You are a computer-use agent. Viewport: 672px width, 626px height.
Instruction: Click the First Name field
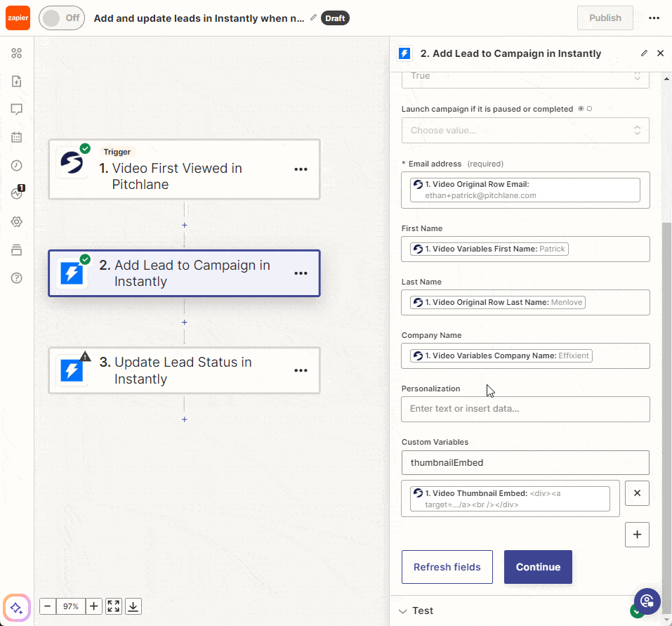click(525, 249)
